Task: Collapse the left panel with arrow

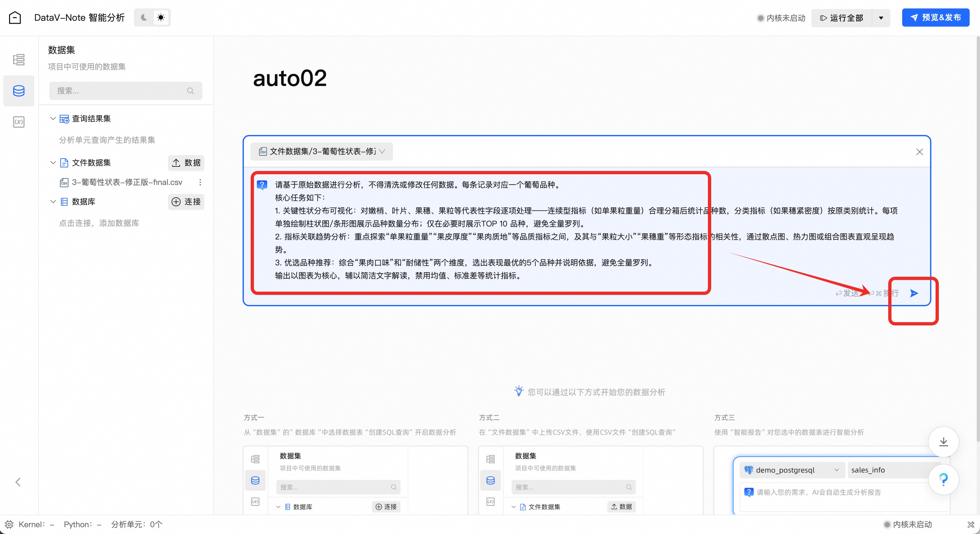Action: click(18, 482)
